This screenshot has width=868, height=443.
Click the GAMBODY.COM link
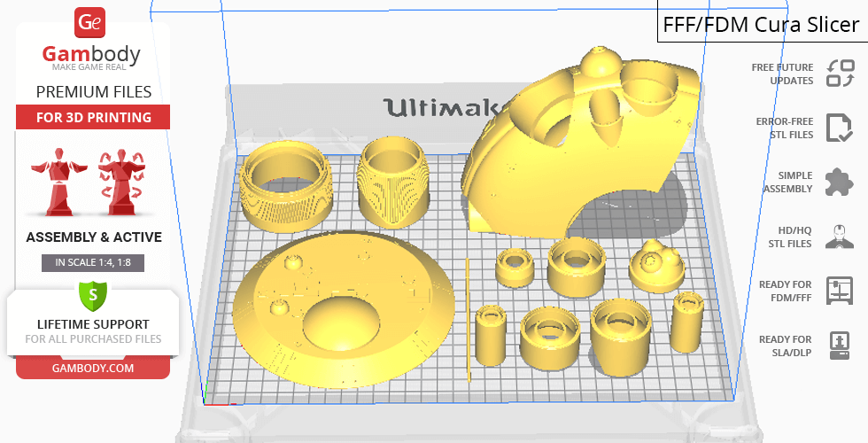click(92, 367)
